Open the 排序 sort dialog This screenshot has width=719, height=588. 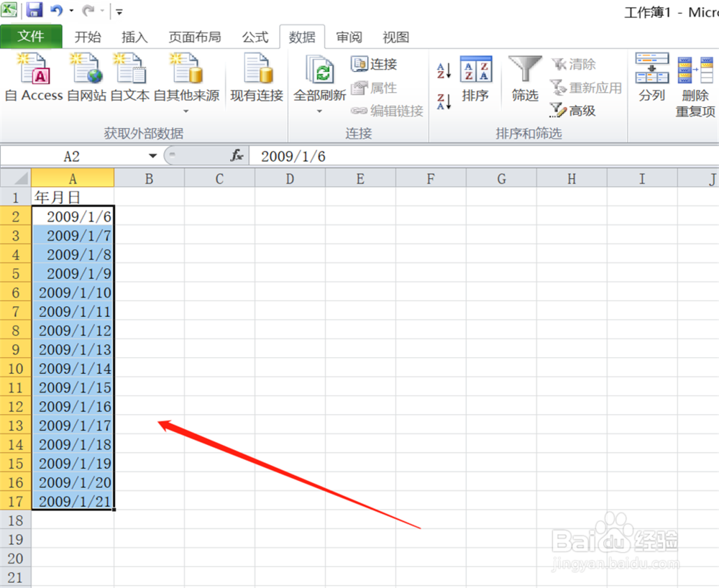tap(475, 79)
